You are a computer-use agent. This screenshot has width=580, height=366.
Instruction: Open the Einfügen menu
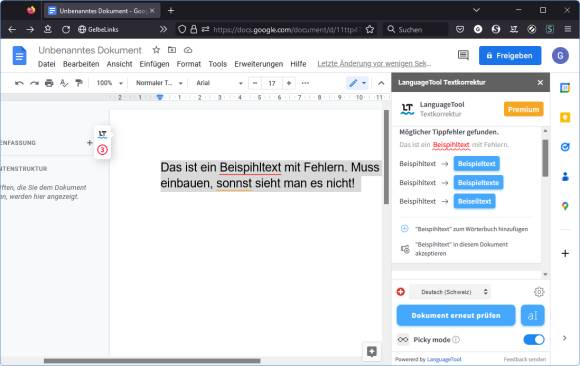pyautogui.click(x=154, y=64)
